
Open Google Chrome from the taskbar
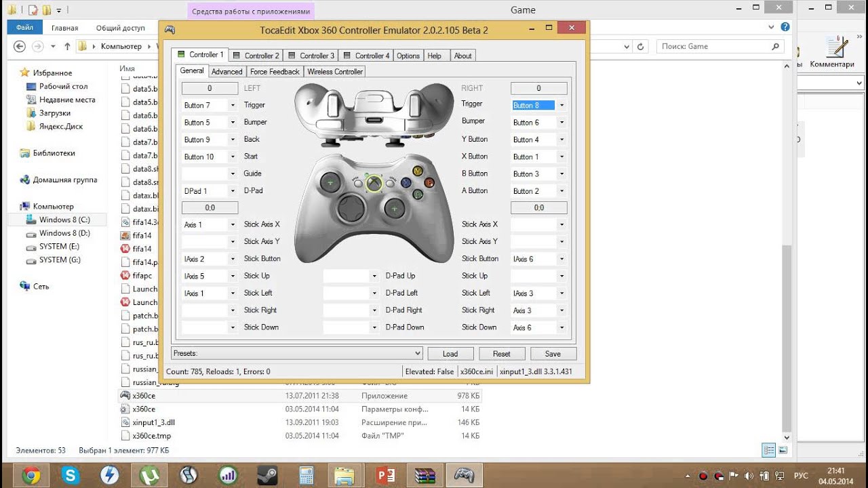point(32,474)
